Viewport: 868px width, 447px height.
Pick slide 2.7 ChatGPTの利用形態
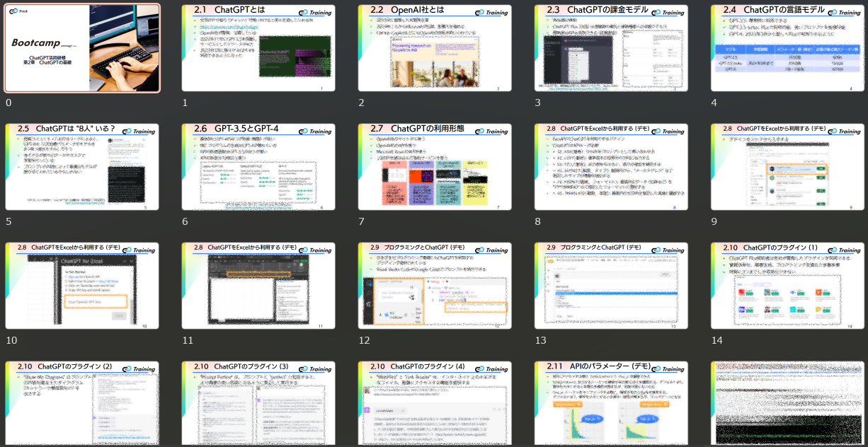tap(435, 167)
